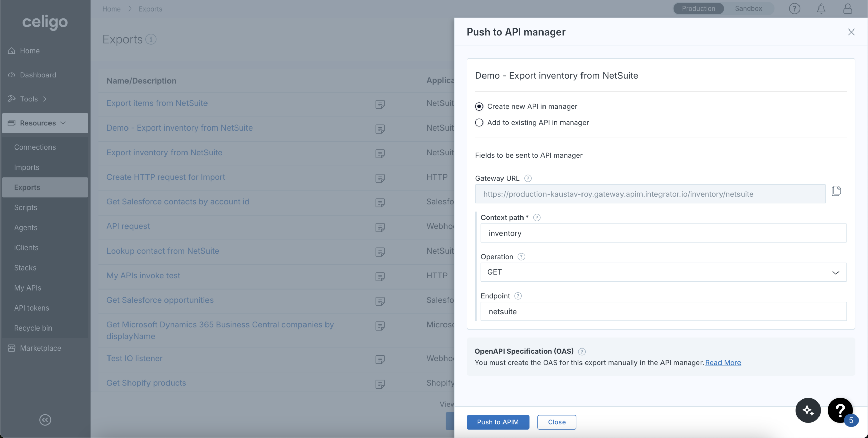Open description note for API request row

pyautogui.click(x=380, y=227)
